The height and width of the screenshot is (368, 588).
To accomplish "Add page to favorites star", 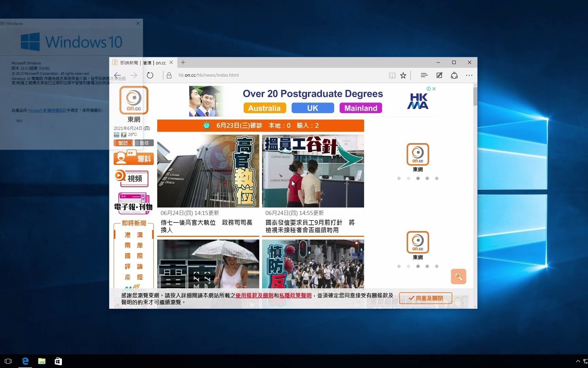I will pyautogui.click(x=403, y=75).
